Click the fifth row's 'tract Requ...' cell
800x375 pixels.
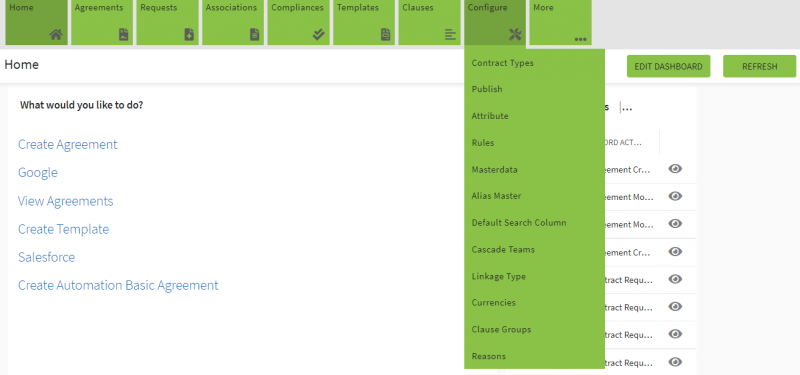pyautogui.click(x=629, y=280)
